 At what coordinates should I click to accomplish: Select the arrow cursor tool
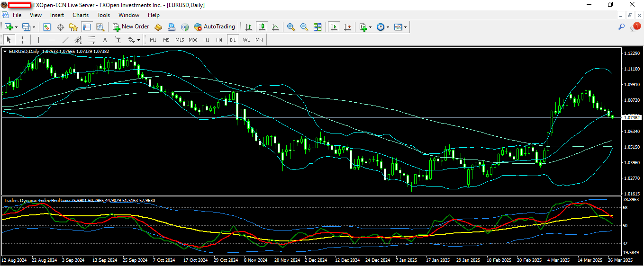9,40
